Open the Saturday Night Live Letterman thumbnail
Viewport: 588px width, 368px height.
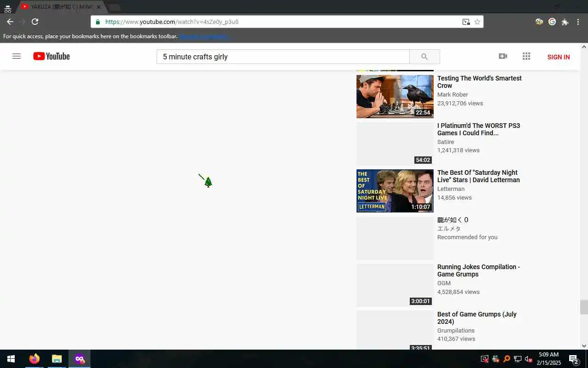coord(395,191)
